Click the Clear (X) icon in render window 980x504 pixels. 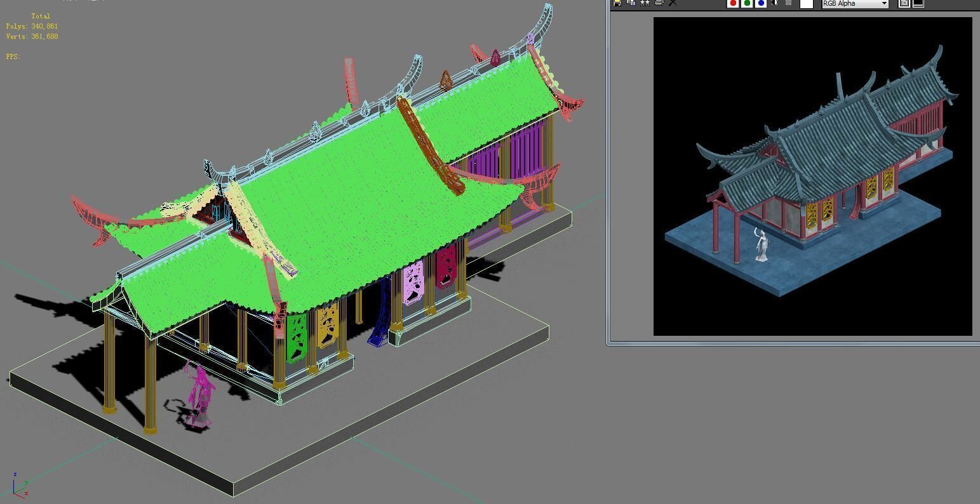(x=673, y=3)
